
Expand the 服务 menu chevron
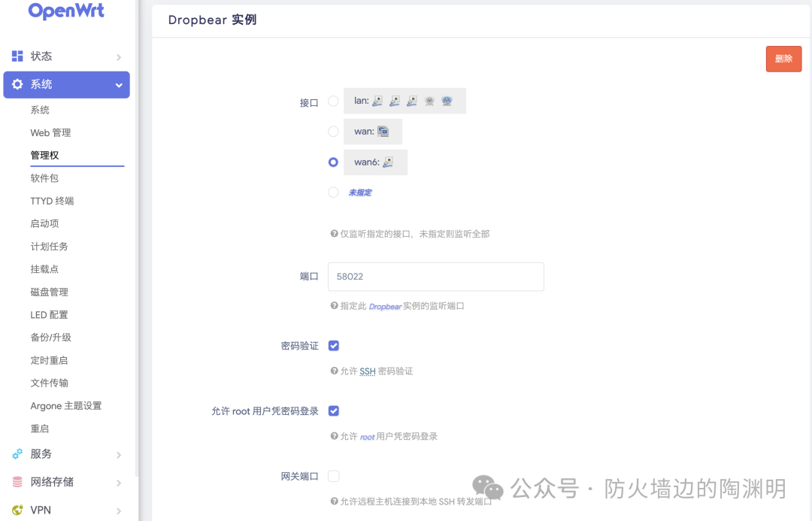click(x=119, y=455)
